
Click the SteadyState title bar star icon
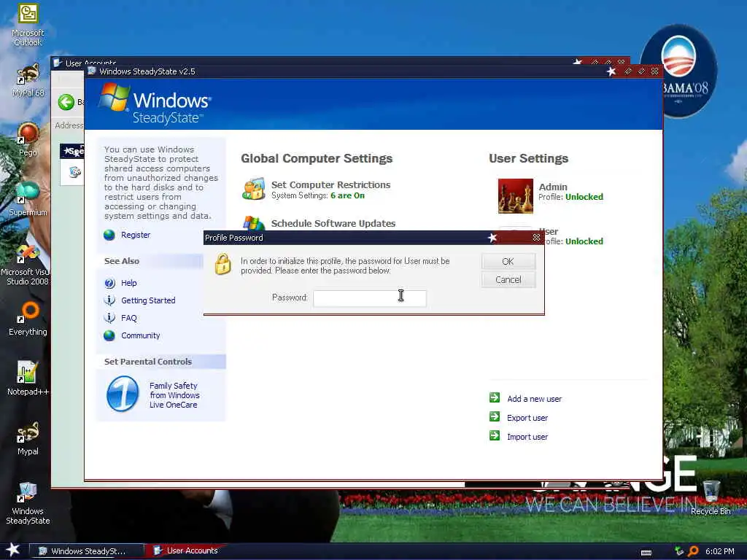[x=611, y=71]
